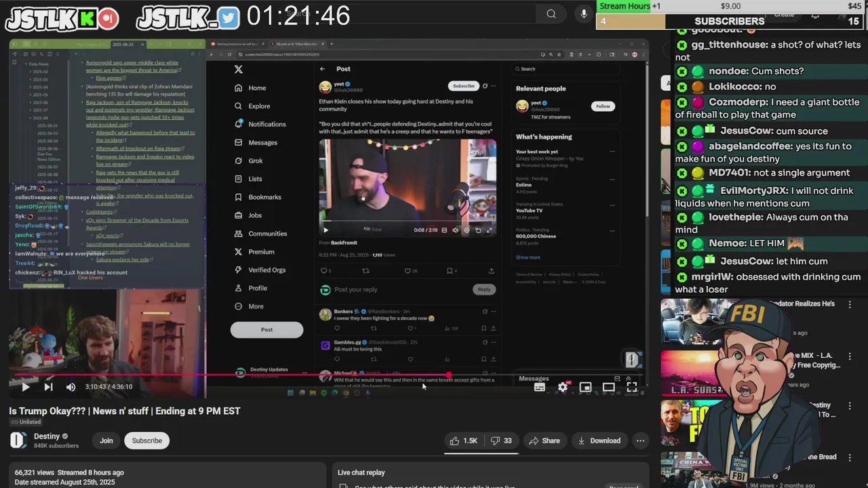This screenshot has height=488, width=868.
Task: Open options menu for 'Realizes He's' video
Action: 850,305
